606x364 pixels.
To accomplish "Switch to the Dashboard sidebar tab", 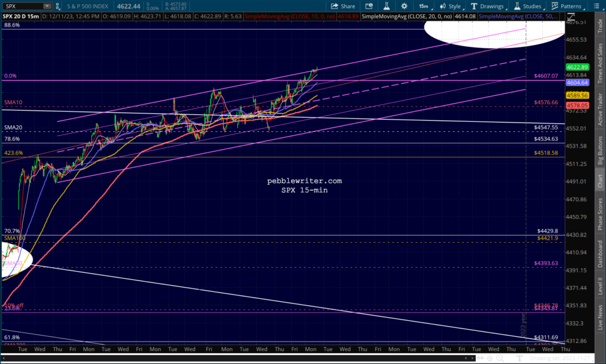I will tap(600, 253).
